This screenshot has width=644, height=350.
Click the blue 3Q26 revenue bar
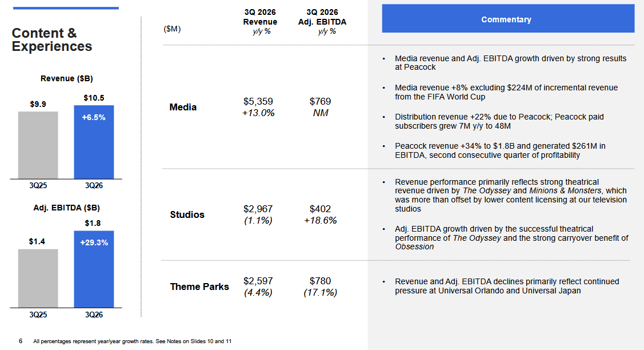point(94,142)
